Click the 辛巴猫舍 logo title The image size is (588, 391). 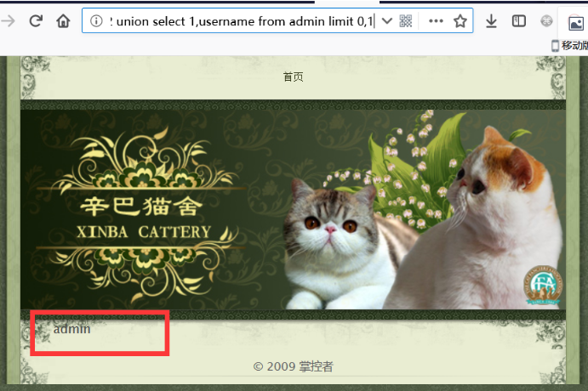(142, 207)
